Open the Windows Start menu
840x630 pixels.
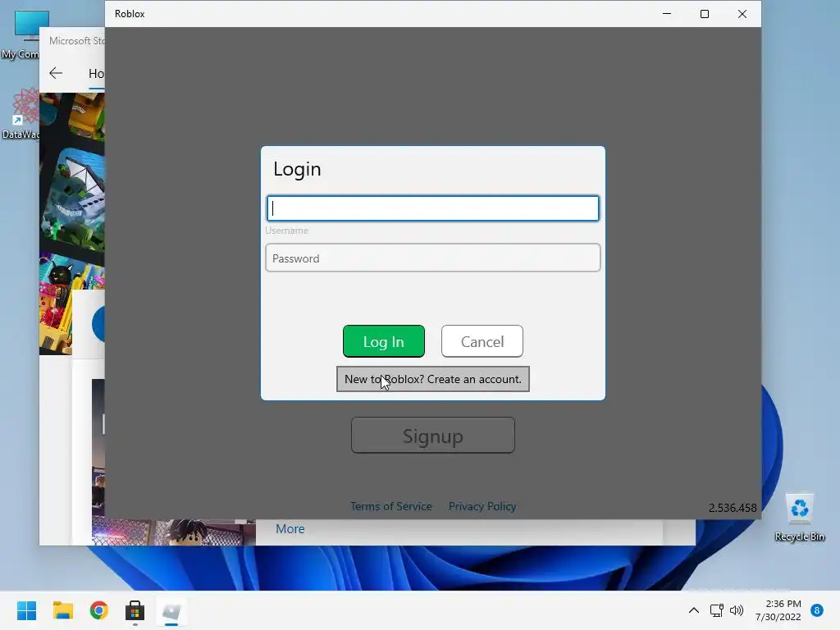[26, 610]
